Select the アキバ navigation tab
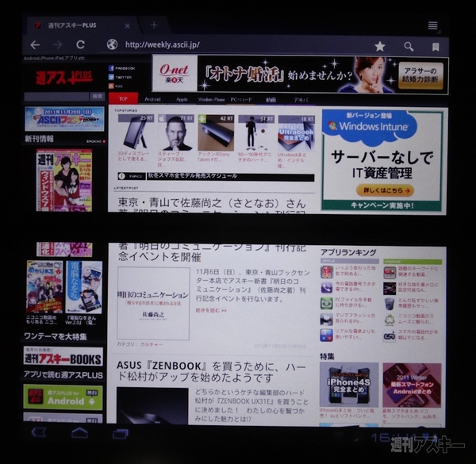This screenshot has width=476, height=464. tap(301, 99)
